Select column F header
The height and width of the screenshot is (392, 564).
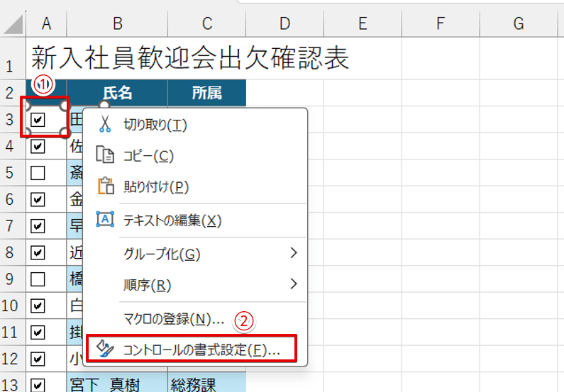click(x=441, y=23)
